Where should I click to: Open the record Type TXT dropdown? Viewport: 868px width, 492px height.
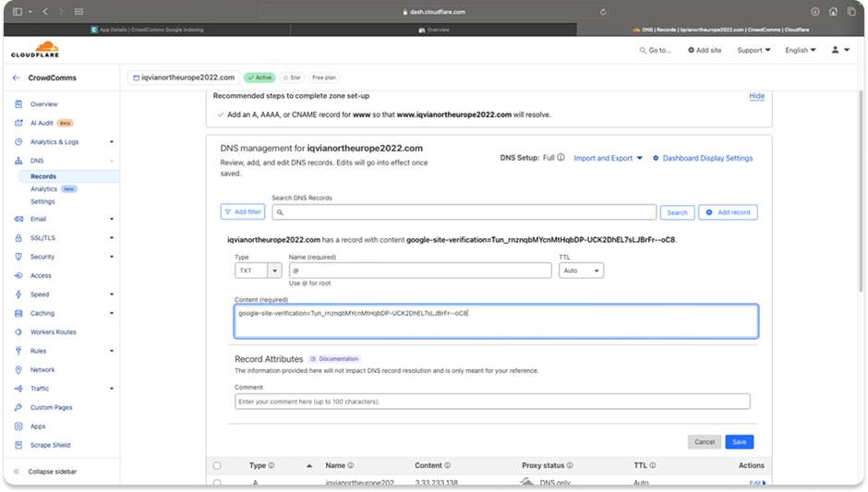tap(259, 270)
